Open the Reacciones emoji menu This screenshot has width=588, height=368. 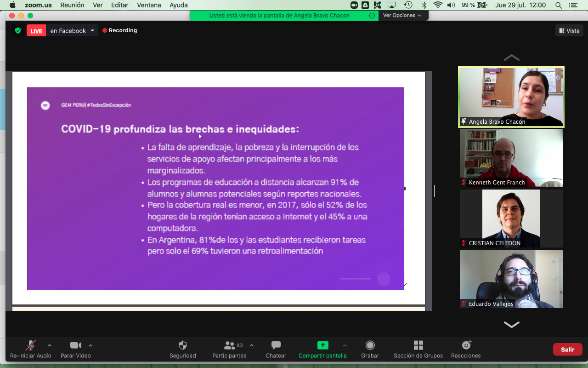(x=466, y=345)
